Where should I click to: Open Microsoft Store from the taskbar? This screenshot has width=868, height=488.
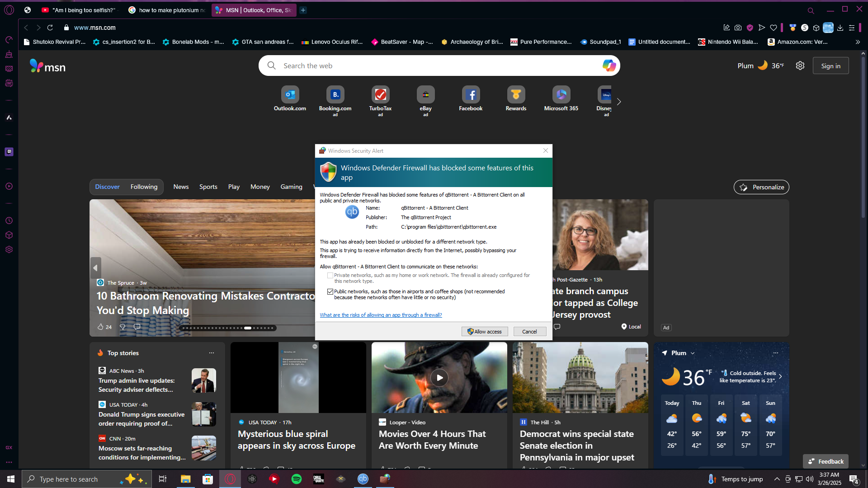(x=208, y=479)
